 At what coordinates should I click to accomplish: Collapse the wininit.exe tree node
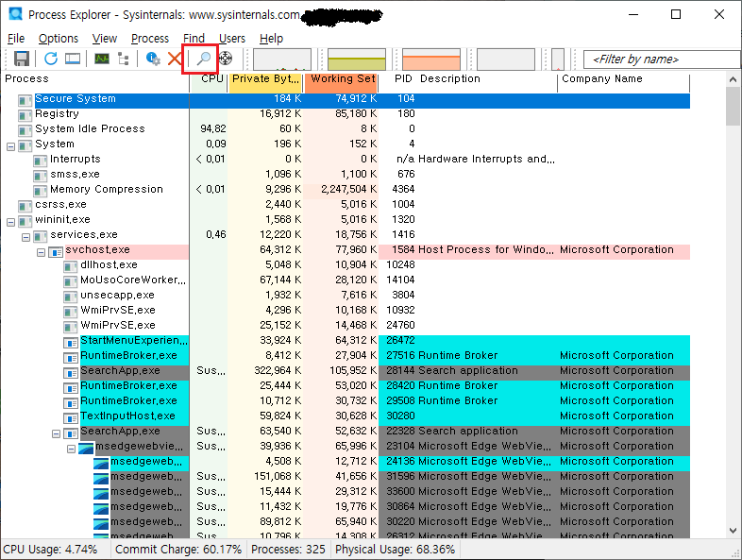(x=10, y=222)
